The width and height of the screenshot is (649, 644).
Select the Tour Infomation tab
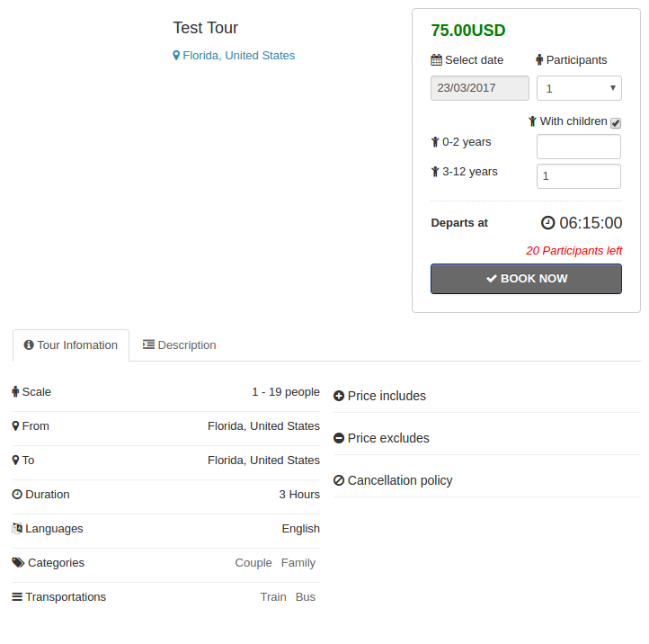(71, 345)
